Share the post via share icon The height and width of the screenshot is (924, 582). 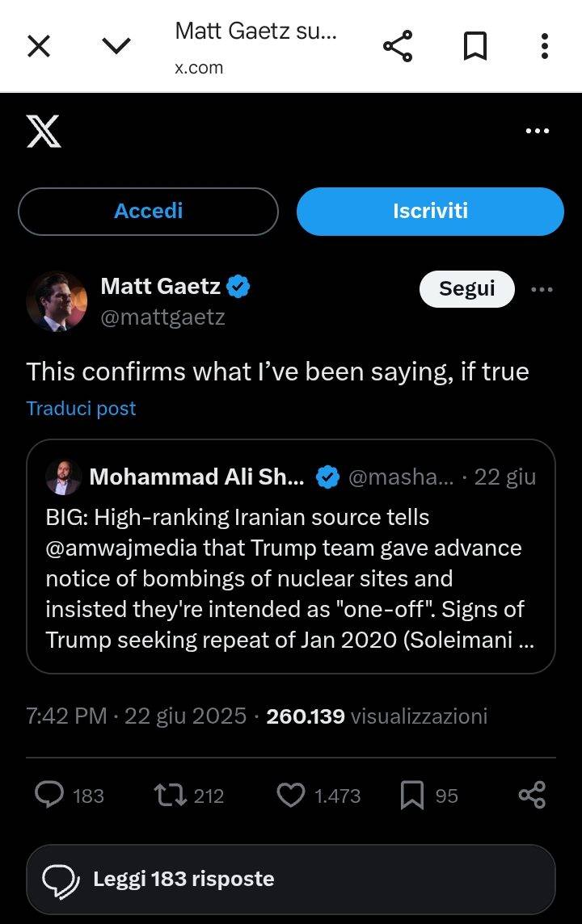click(x=532, y=796)
